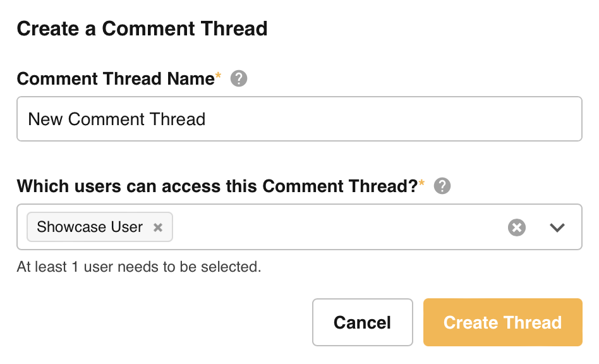599x364 pixels.
Task: Click required asterisk after Comment Thread Name
Action: (x=219, y=76)
